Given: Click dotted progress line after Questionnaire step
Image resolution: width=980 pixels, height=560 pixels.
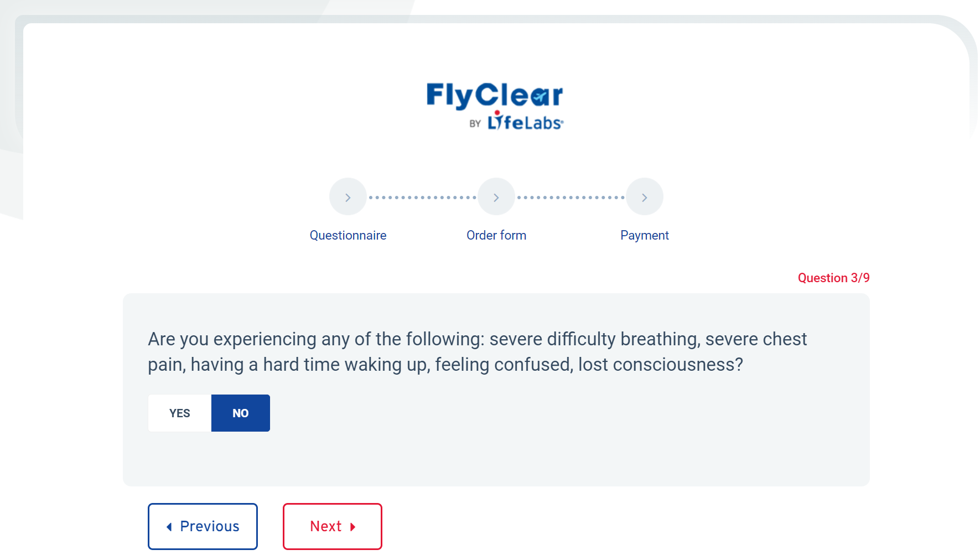Looking at the screenshot, I should click(x=422, y=198).
